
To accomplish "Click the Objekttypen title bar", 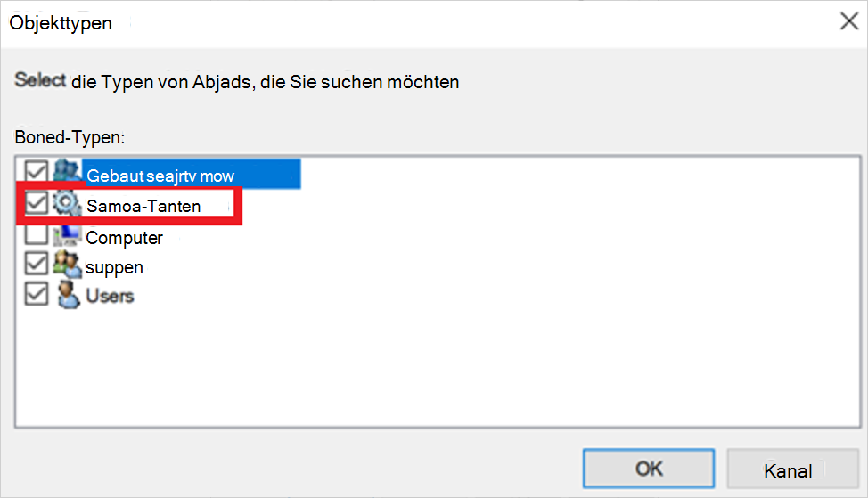I will (x=401, y=22).
